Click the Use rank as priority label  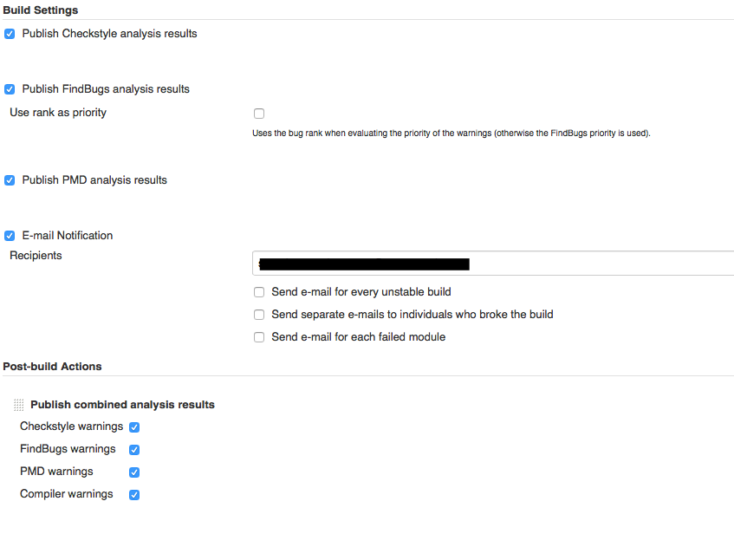pyautogui.click(x=58, y=113)
